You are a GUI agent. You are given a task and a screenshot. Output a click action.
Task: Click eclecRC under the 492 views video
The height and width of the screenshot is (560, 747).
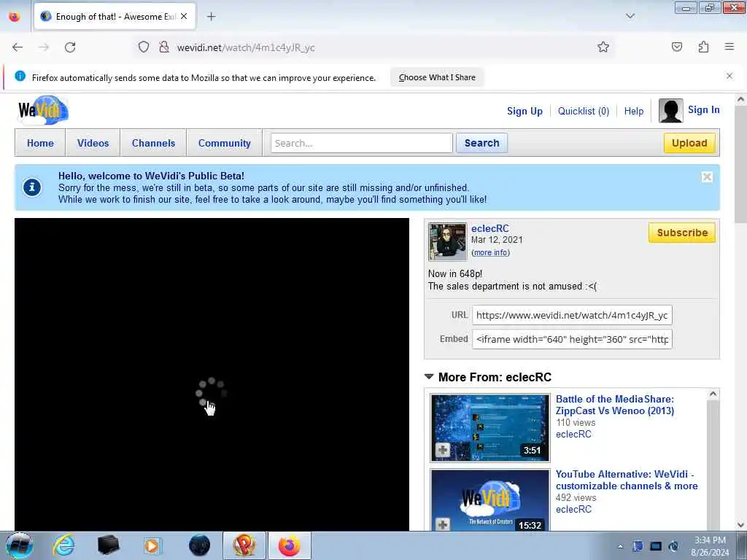pyautogui.click(x=573, y=510)
